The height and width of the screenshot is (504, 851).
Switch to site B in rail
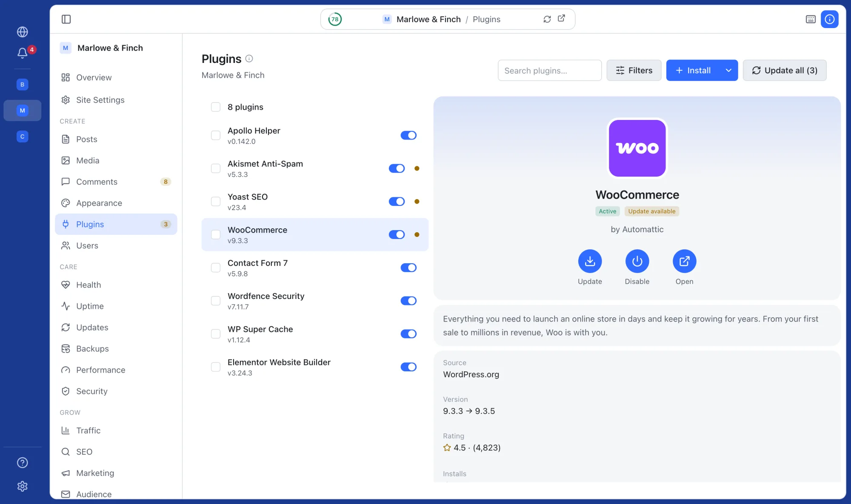pos(23,85)
